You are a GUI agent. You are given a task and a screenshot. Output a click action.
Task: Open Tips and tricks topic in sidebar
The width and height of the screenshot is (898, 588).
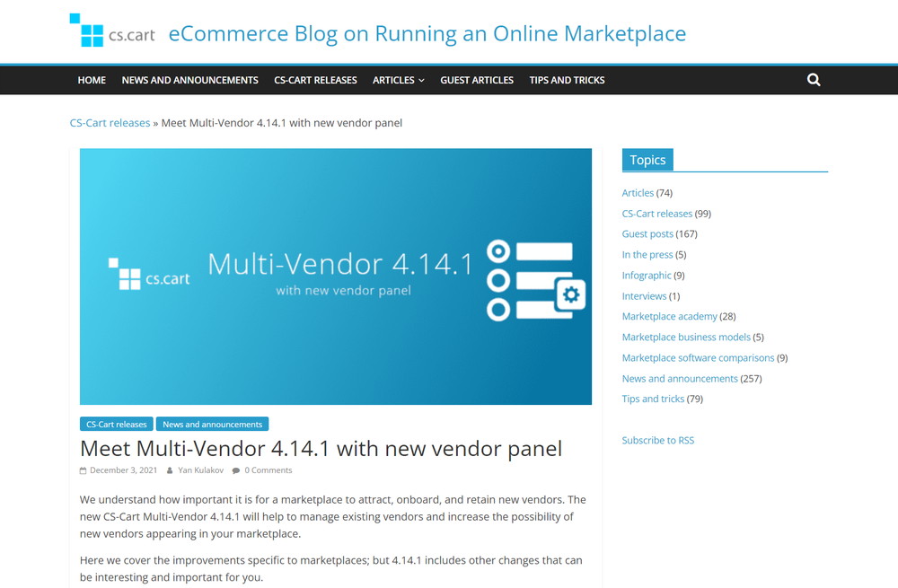(x=653, y=399)
